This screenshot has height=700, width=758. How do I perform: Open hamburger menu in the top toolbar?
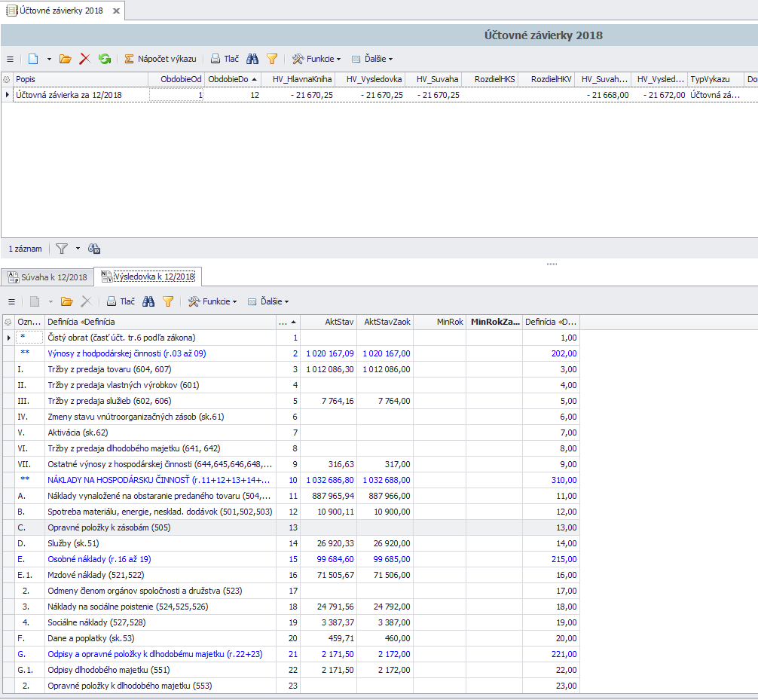(11, 59)
